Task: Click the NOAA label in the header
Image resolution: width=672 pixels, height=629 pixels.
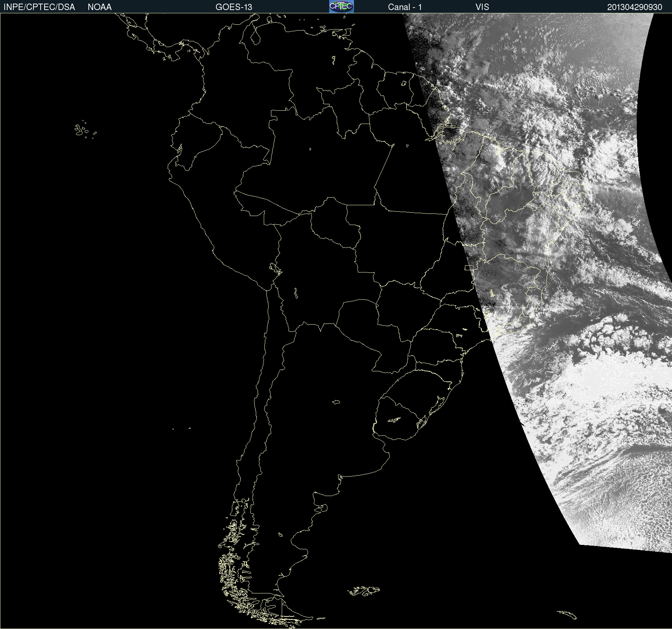Action: (100, 7)
